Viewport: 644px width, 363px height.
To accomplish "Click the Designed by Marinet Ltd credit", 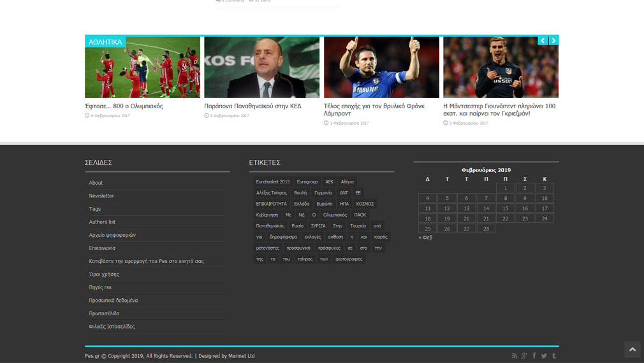I will click(x=226, y=355).
